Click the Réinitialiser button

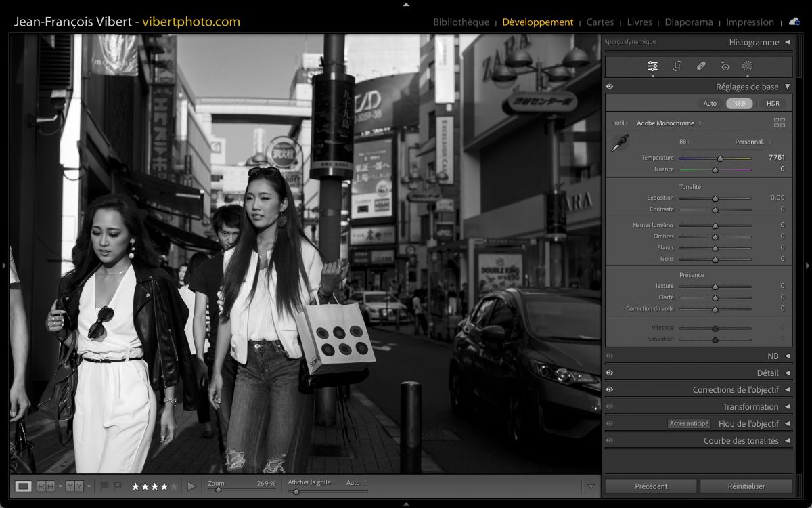click(746, 486)
